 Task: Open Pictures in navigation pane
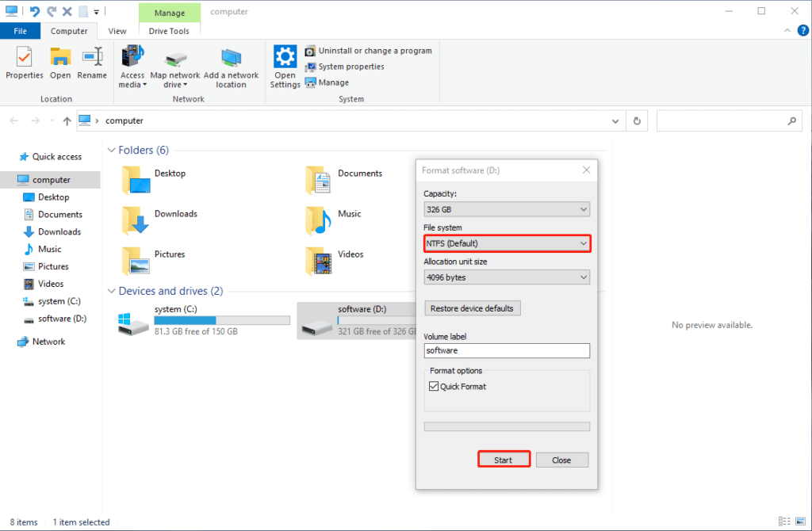click(46, 266)
